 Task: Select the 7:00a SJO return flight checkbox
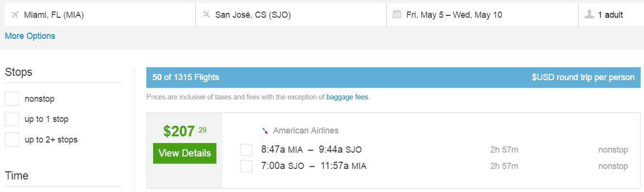tap(246, 166)
